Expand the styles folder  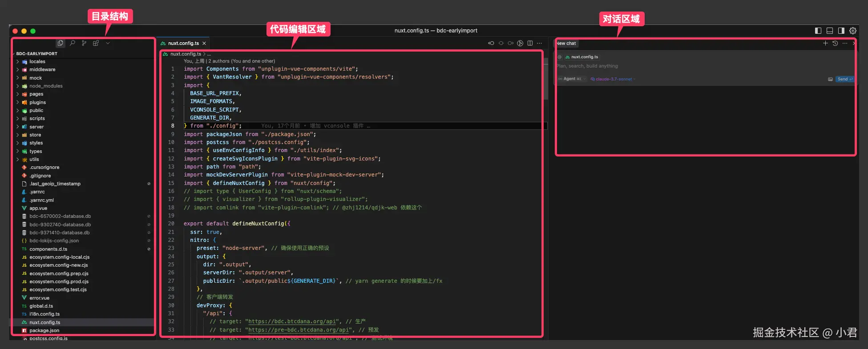(x=36, y=143)
